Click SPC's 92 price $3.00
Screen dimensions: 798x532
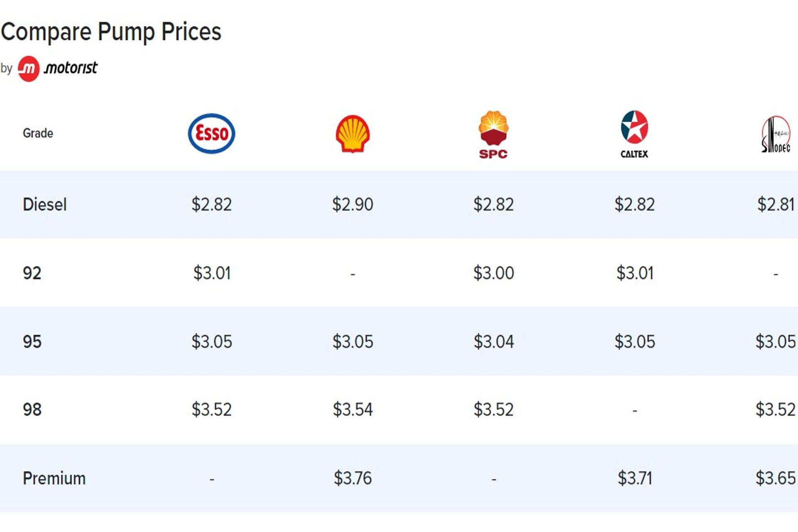[x=493, y=273]
